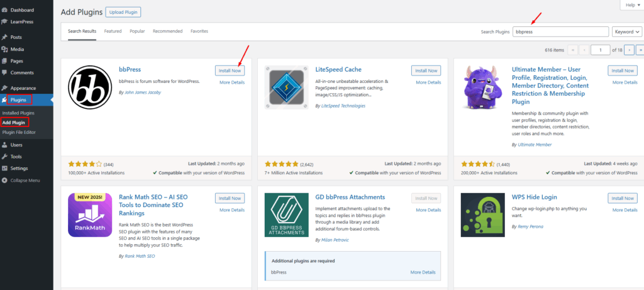Open Plugin File Editor submenu item
The width and height of the screenshot is (644, 290).
coord(19,132)
